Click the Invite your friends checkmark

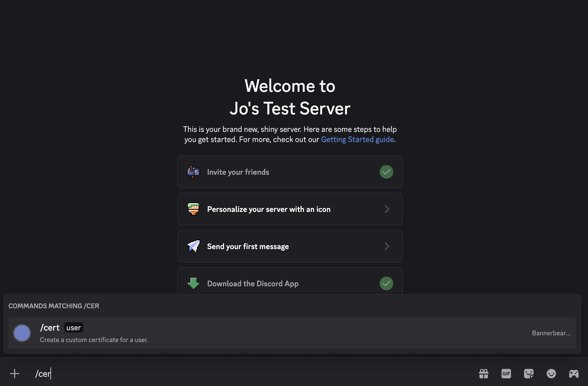(386, 172)
